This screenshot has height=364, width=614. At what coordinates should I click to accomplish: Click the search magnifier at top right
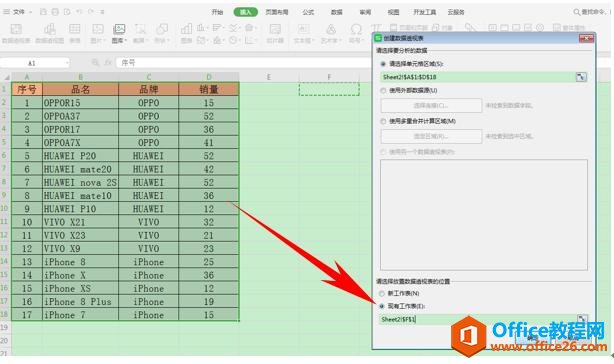tap(576, 12)
